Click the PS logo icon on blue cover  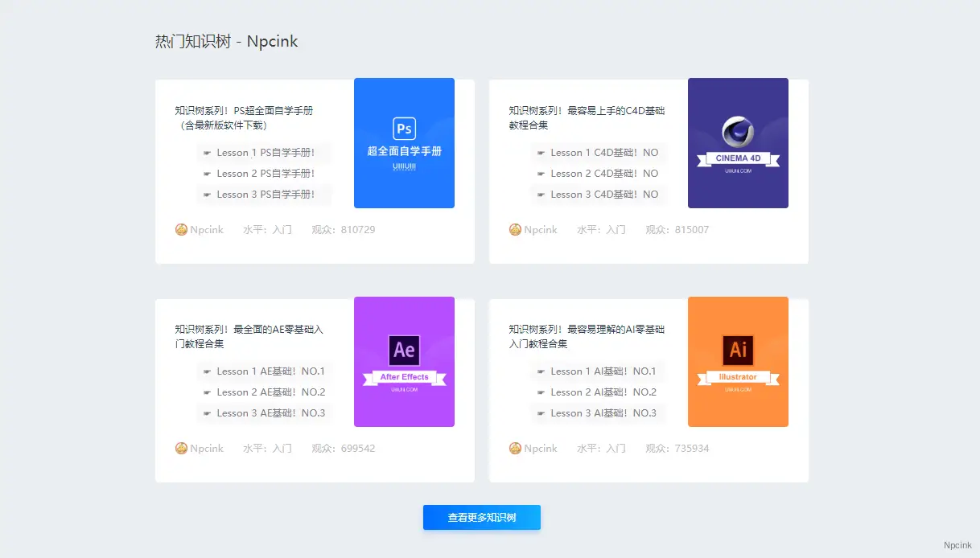point(404,129)
